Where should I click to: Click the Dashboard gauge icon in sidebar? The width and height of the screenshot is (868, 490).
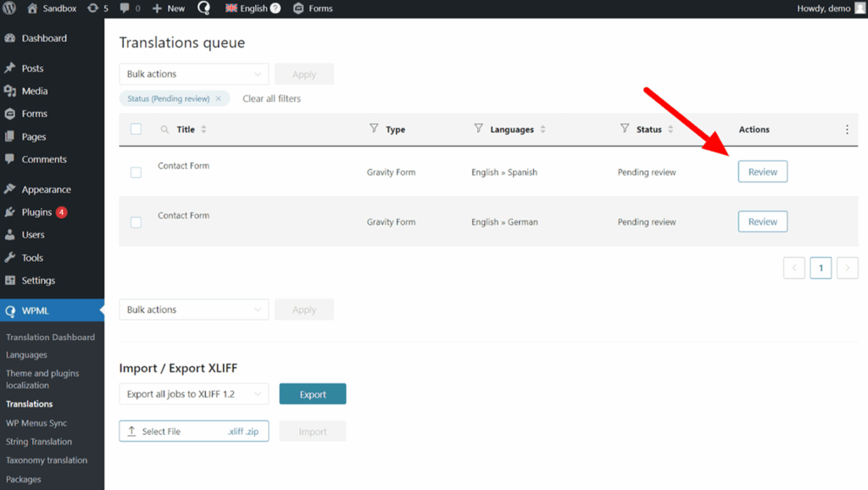pyautogui.click(x=10, y=38)
